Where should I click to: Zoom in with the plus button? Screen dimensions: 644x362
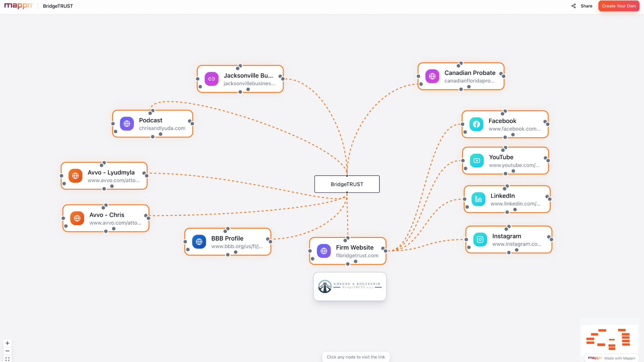point(7,343)
